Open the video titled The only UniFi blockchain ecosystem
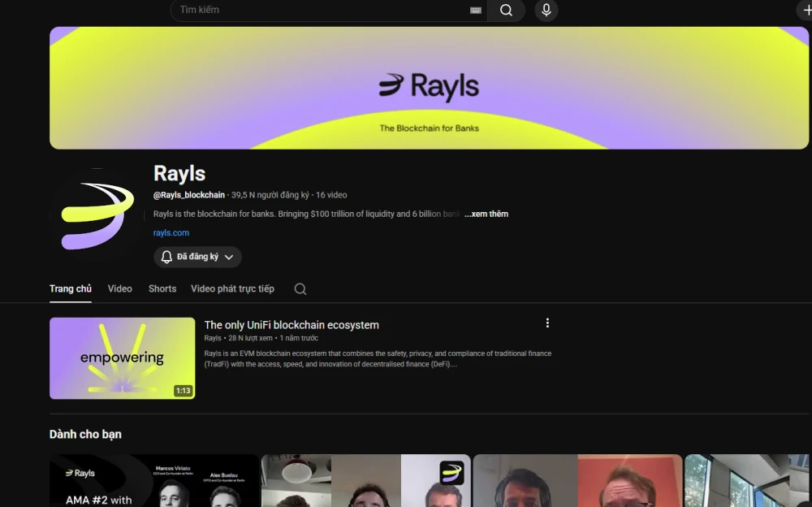This screenshot has width=812, height=507. click(x=291, y=324)
